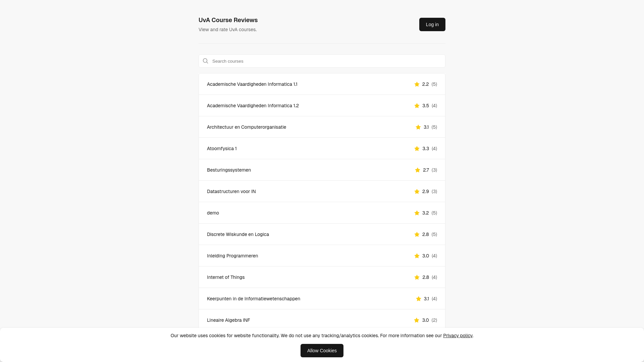Image resolution: width=644 pixels, height=362 pixels.
Task: Click the star icon beside Besturingssystemen rating
Action: [418, 170]
